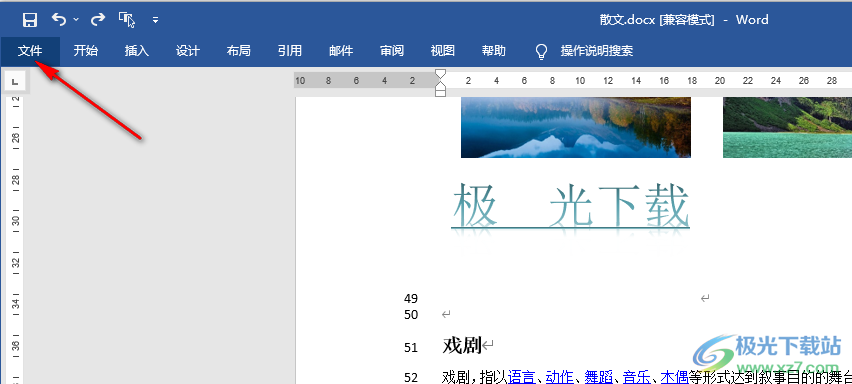
Task: Undo the last action
Action: 59,20
